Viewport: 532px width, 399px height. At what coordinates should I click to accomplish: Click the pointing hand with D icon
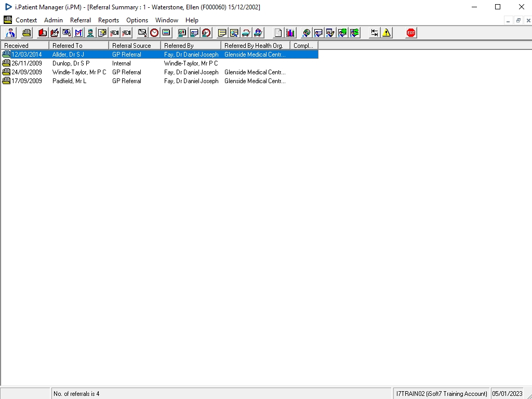click(114, 33)
